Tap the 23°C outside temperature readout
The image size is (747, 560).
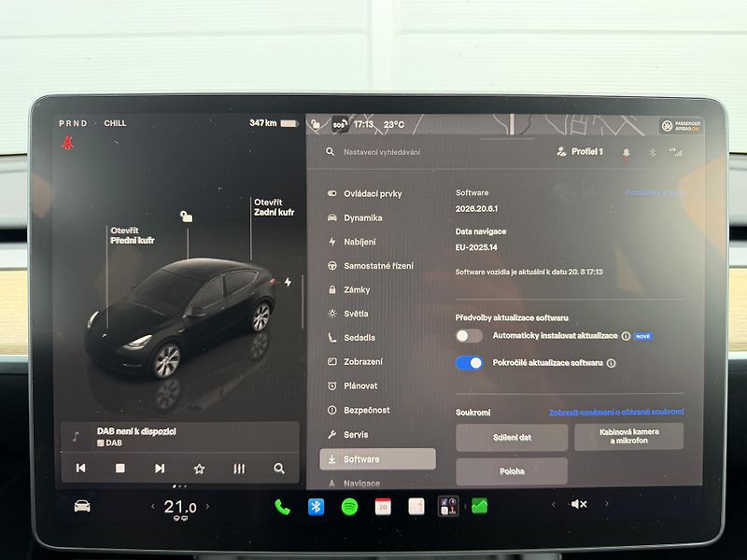(394, 124)
